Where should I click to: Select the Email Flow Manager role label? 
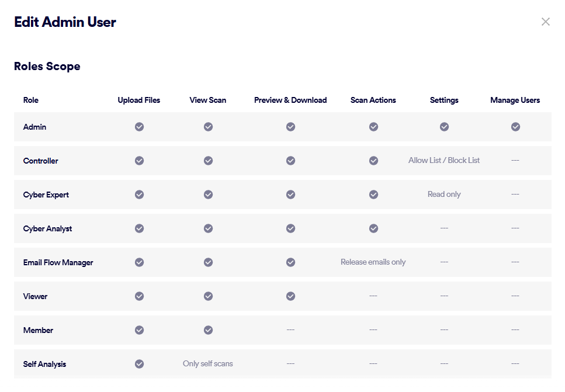pos(58,262)
